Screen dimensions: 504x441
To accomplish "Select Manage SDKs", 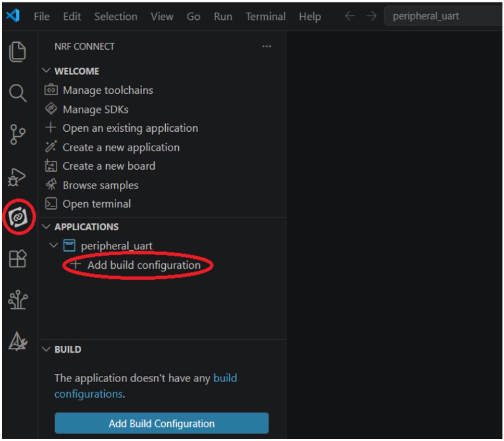I will (95, 109).
